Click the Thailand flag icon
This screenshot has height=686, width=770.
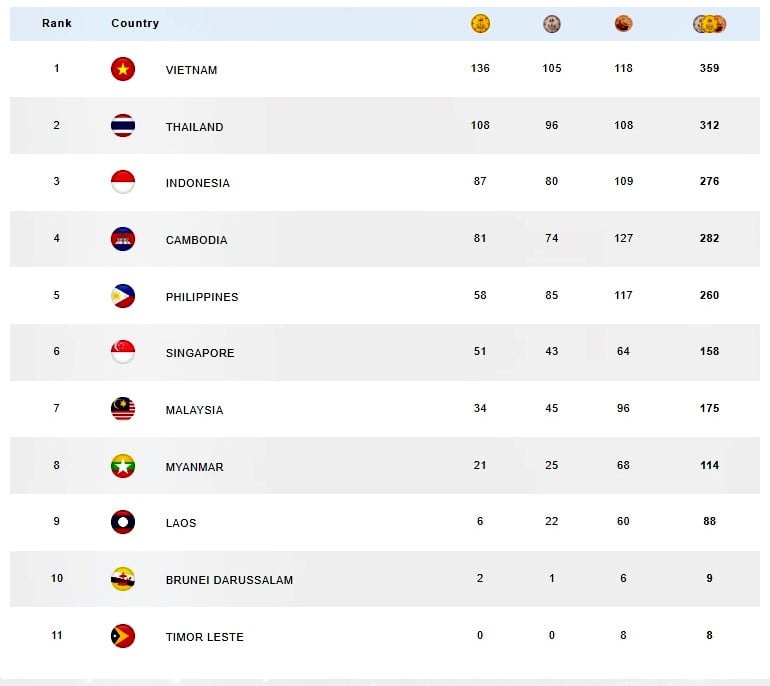[123, 126]
